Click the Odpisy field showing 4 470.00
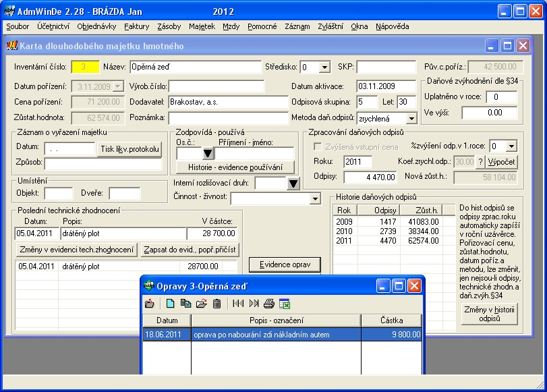The height and width of the screenshot is (392, 547). tap(370, 177)
